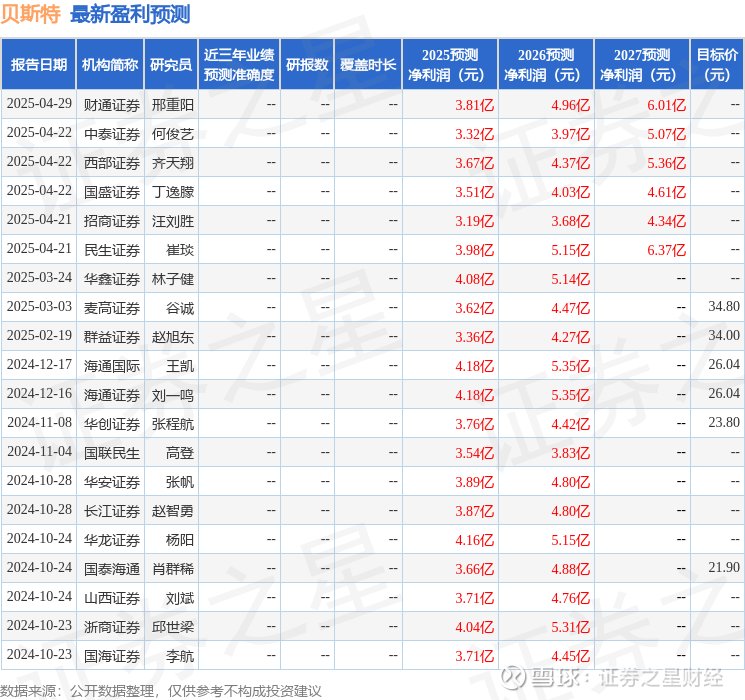Image resolution: width=745 pixels, height=700 pixels.
Task: Click the 招商证券 institution cell
Action: click(x=112, y=221)
